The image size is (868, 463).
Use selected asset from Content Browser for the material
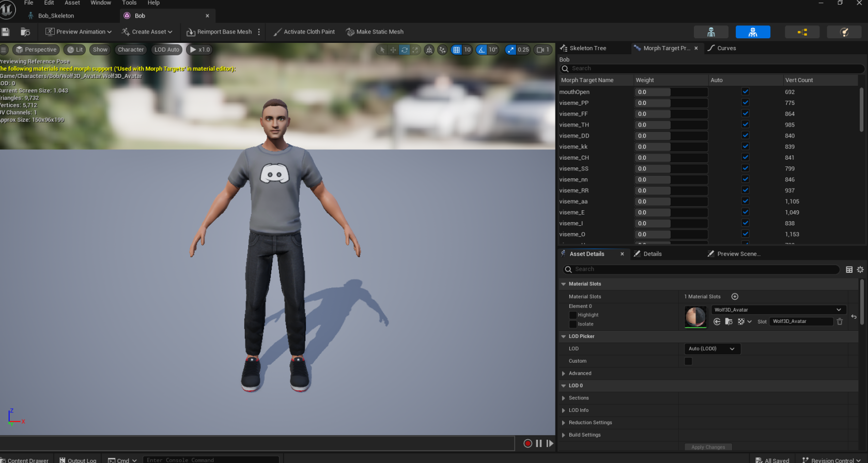(x=717, y=321)
